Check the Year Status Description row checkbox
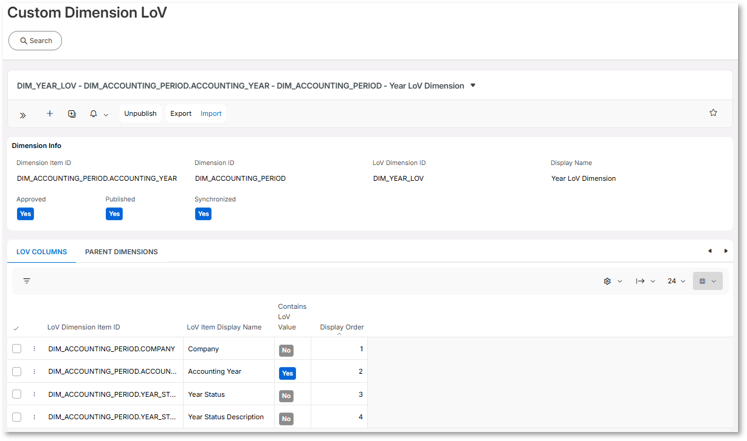This screenshot has width=747, height=441. click(x=17, y=417)
